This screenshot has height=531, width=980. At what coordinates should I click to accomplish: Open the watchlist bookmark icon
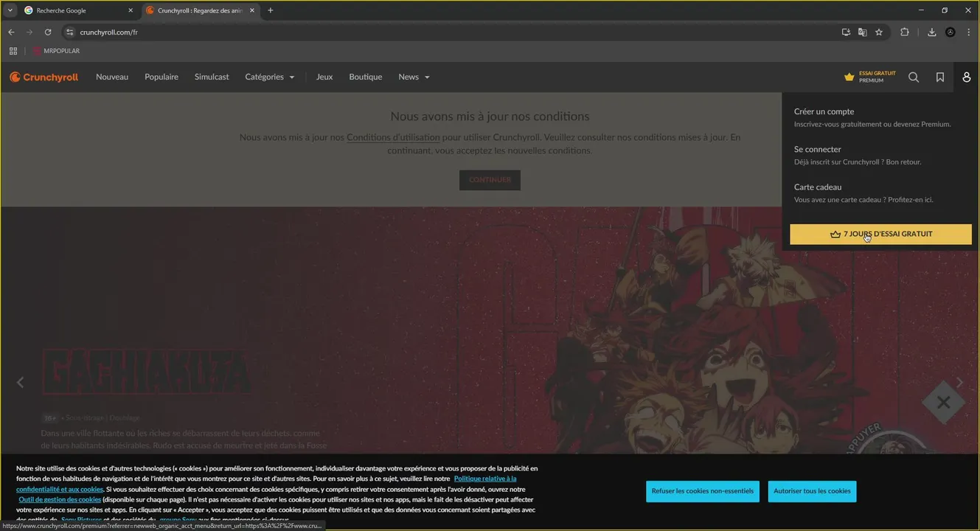[x=940, y=77]
